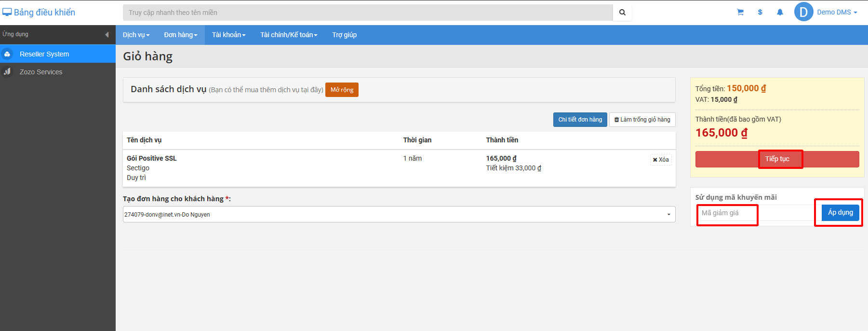The image size is (868, 331).
Task: Click Chi tiết đơn hàng button
Action: point(580,120)
